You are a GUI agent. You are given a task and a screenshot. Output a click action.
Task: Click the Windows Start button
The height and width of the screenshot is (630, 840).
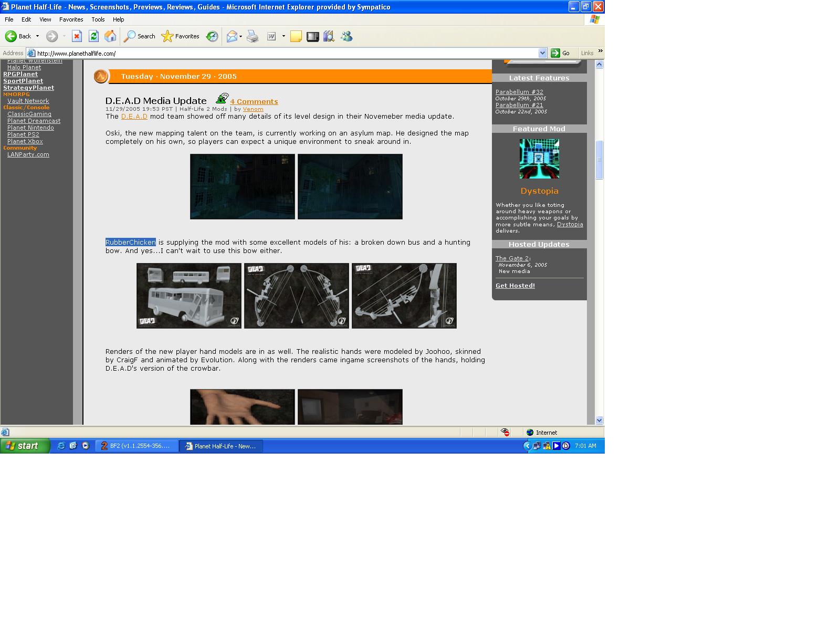(x=25, y=446)
